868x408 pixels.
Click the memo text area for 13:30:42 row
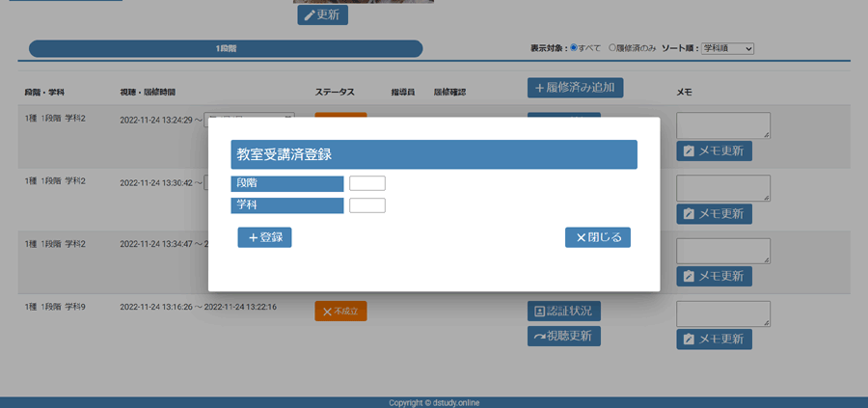coord(722,188)
